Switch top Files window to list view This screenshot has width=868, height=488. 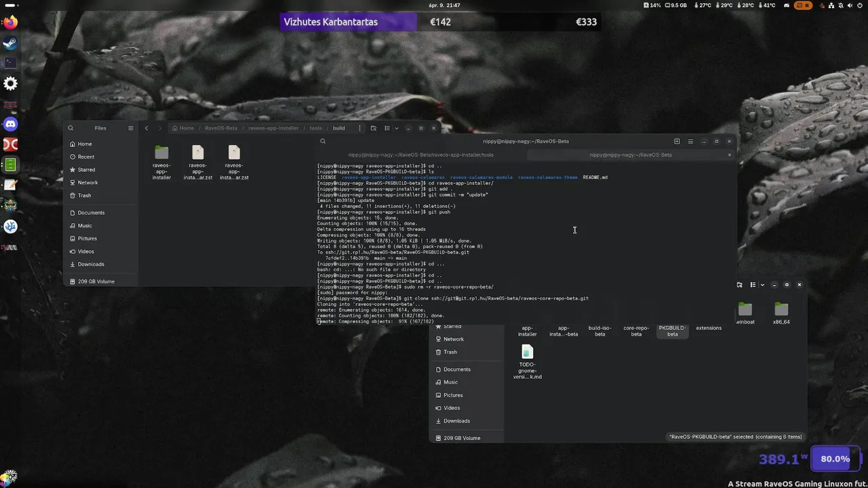387,128
